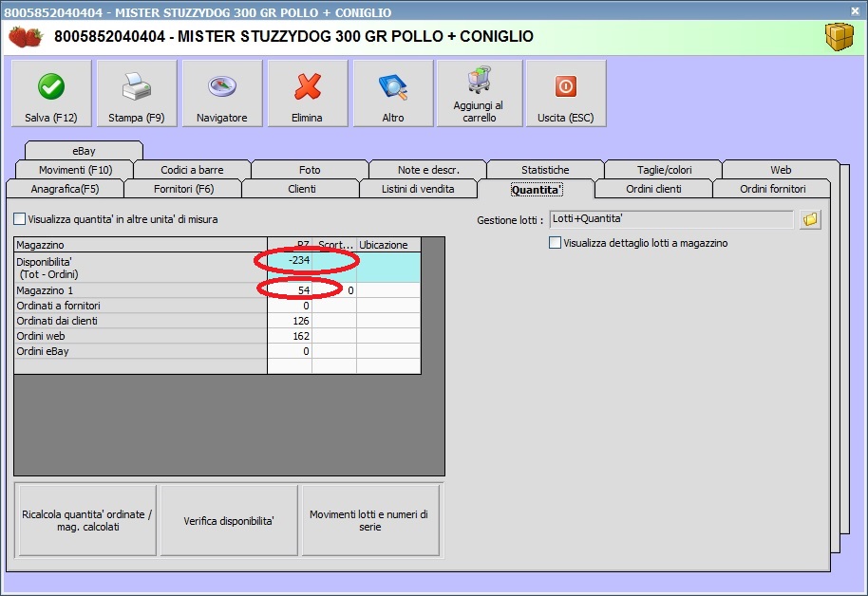The height and width of the screenshot is (596, 868).
Task: Click the Ubicazione column header
Action: [388, 245]
